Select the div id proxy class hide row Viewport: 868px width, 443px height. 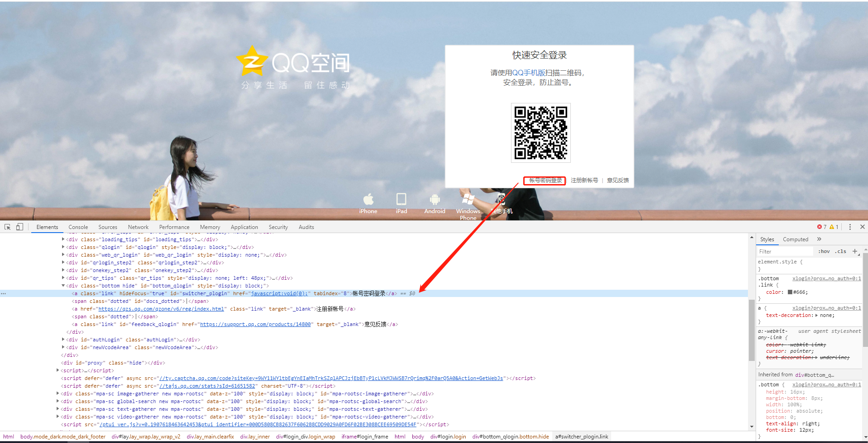tap(113, 363)
